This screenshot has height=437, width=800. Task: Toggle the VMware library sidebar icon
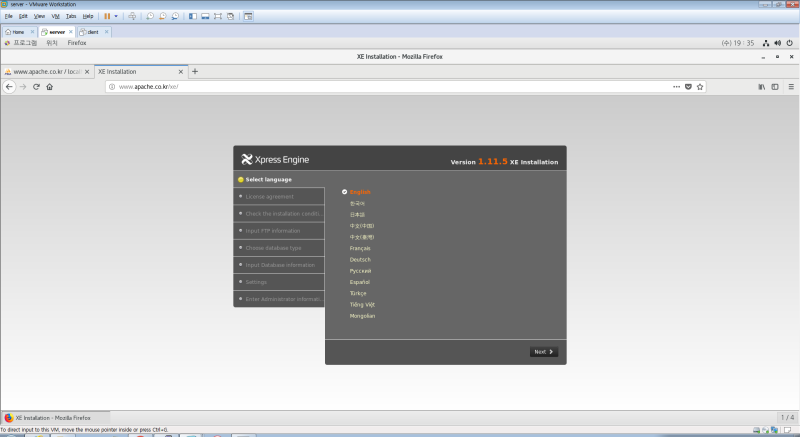pos(193,16)
